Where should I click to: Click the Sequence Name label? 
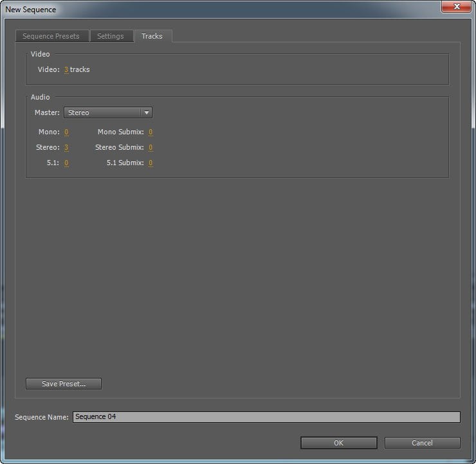[x=42, y=417]
